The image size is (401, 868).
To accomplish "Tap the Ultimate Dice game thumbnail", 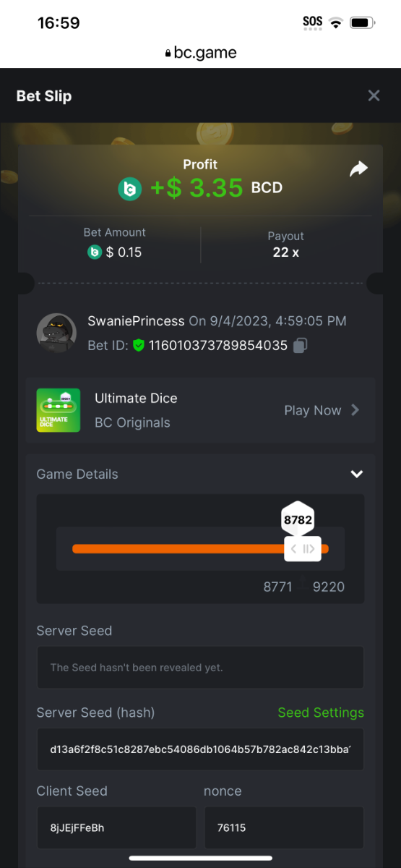I will pyautogui.click(x=58, y=410).
